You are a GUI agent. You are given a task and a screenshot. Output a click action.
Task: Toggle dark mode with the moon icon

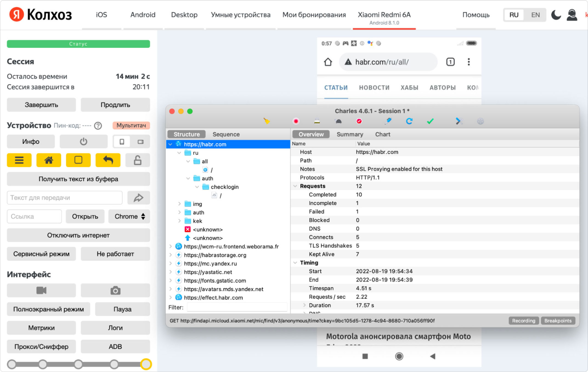click(x=556, y=15)
